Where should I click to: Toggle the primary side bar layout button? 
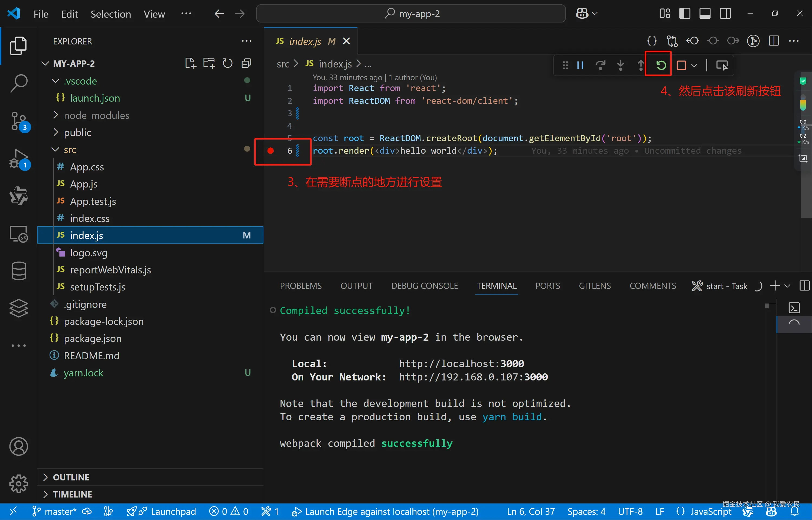pyautogui.click(x=684, y=14)
